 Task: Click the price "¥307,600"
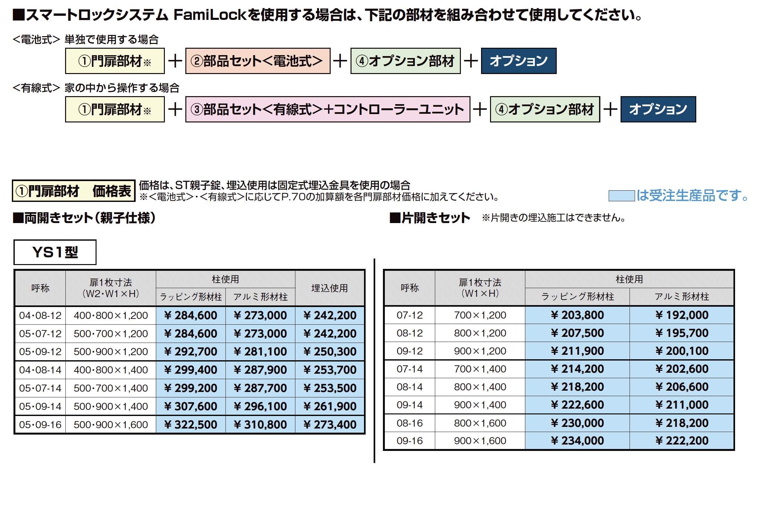click(x=191, y=406)
